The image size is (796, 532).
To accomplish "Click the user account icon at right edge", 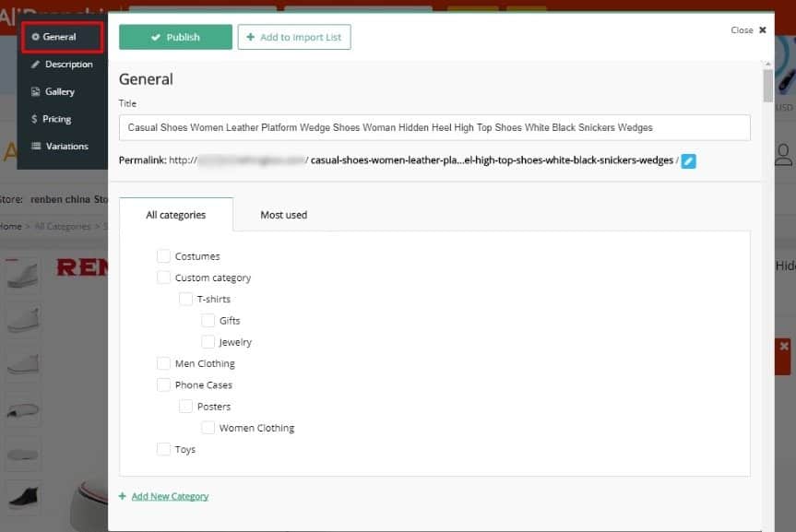I will click(783, 155).
